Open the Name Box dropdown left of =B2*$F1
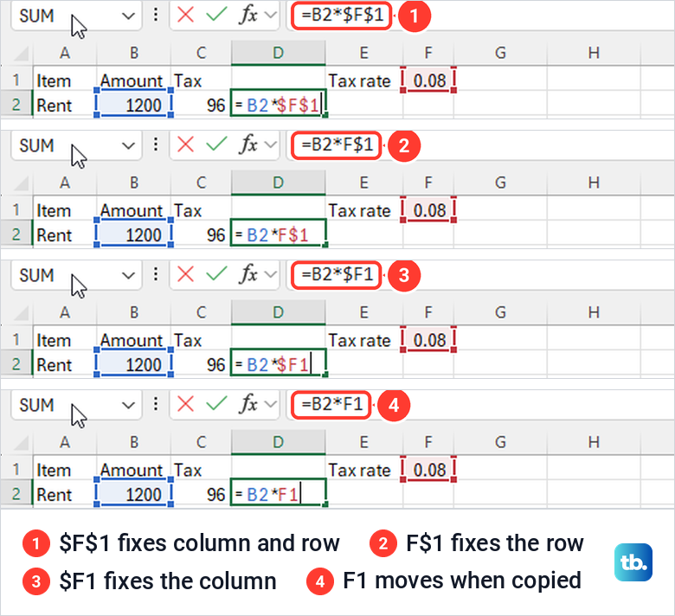The image size is (675, 616). (128, 276)
